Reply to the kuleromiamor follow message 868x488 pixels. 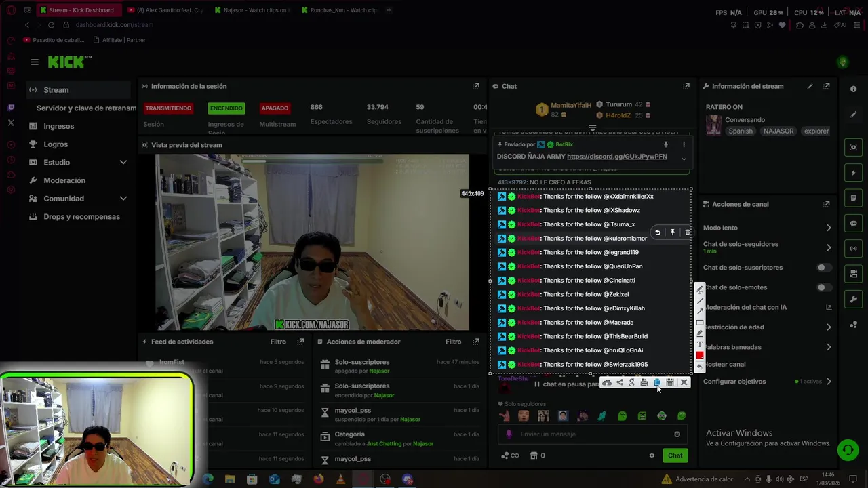(x=657, y=232)
